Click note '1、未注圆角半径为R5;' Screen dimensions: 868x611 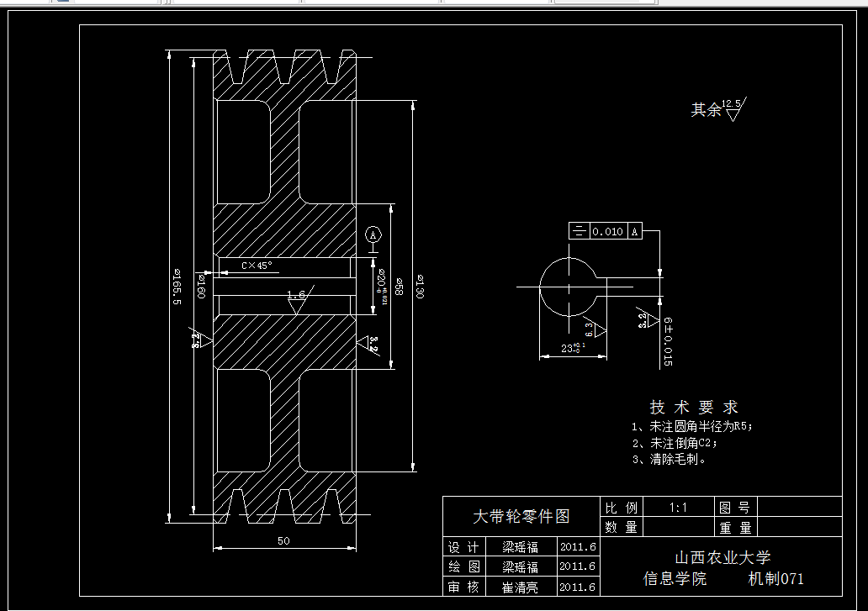tap(692, 426)
